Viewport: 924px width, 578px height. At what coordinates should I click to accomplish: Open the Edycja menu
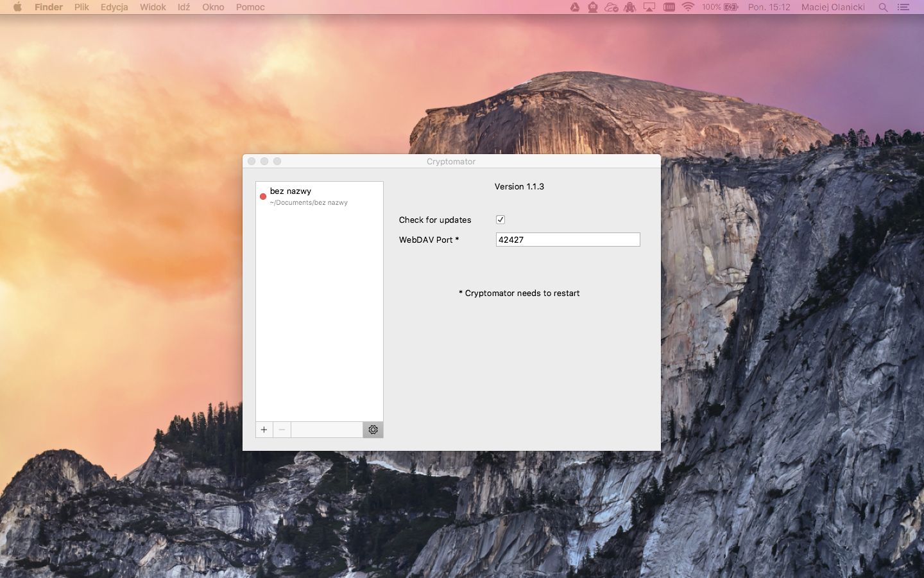coord(114,7)
